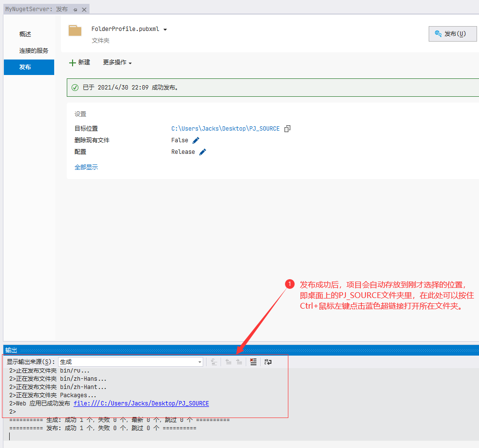Click the 文件夹 profile type text
Screen dimensions: 479x448
click(x=101, y=41)
